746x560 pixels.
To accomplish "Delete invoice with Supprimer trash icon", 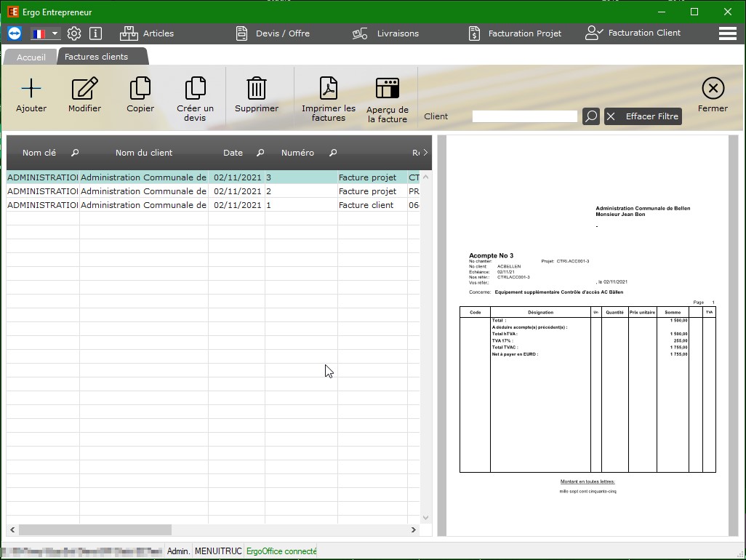I will pyautogui.click(x=256, y=89).
